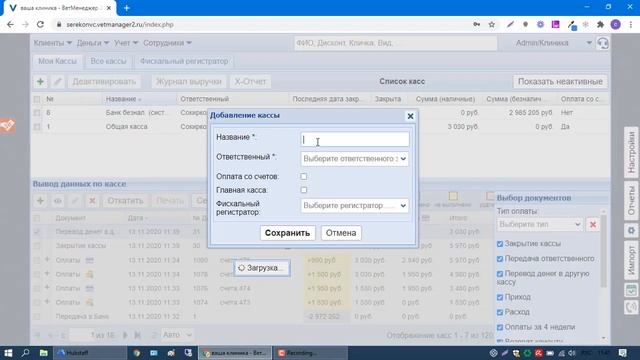
Task: Toggle the select-all checkbox in cash list header
Action: click(37, 99)
